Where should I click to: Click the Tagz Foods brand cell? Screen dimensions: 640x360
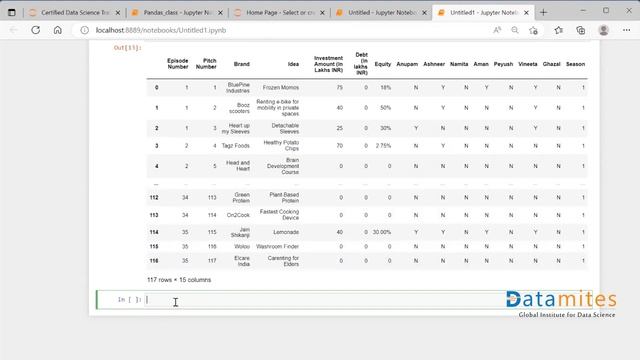236,146
